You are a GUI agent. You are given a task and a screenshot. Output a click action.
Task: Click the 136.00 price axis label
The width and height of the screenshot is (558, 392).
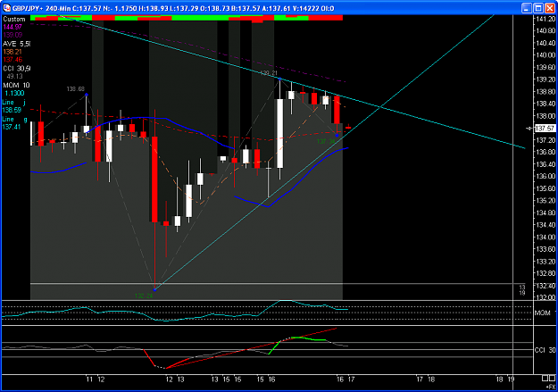tap(546, 176)
